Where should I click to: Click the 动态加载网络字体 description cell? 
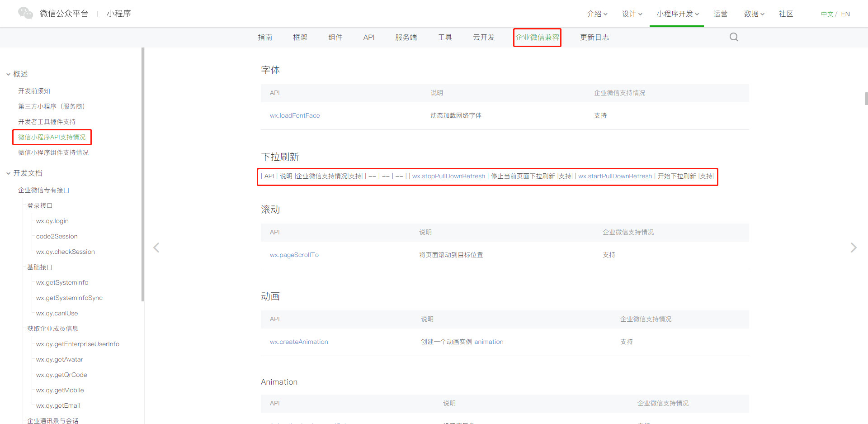point(456,115)
